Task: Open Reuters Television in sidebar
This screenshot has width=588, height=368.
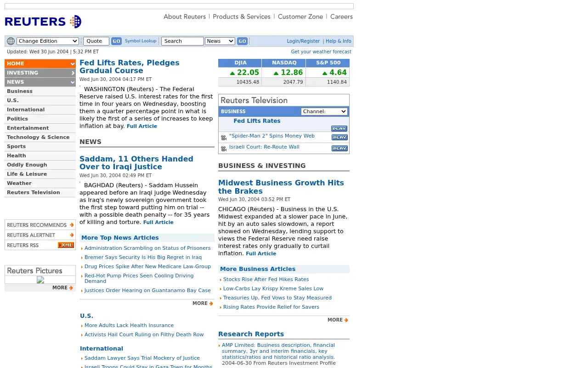Action: pyautogui.click(x=34, y=192)
